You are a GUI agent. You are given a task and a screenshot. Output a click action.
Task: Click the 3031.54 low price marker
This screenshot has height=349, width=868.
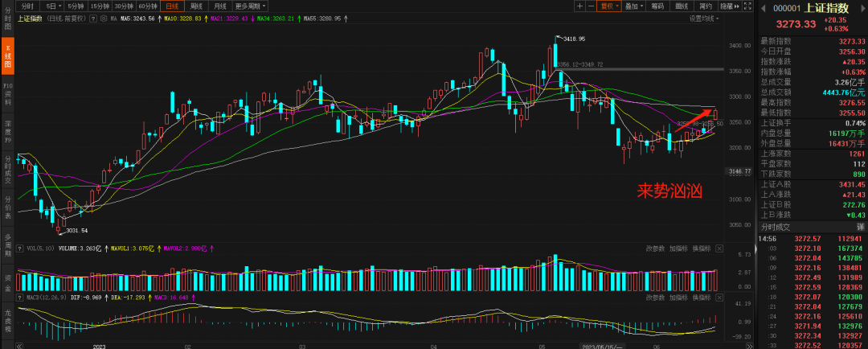[x=77, y=231]
